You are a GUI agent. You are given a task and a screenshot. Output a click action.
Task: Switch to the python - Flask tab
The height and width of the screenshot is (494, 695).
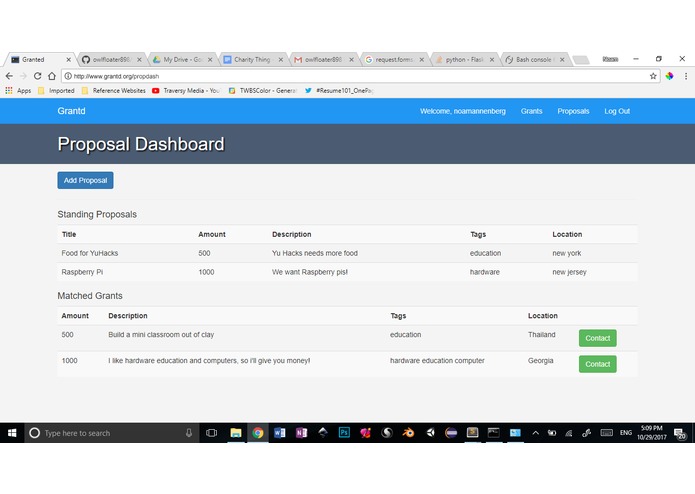[465, 59]
